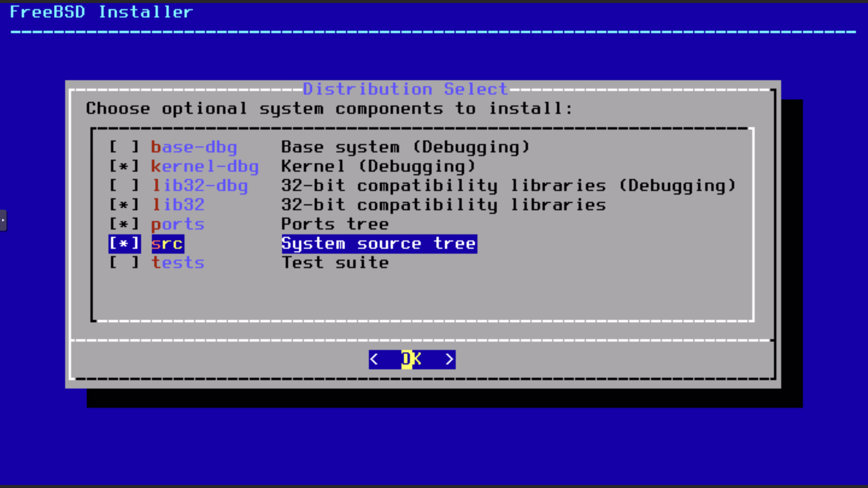Disable the kernel-dbg debugging kernel checkbox
Viewport: 868px width, 488px height.
[124, 166]
